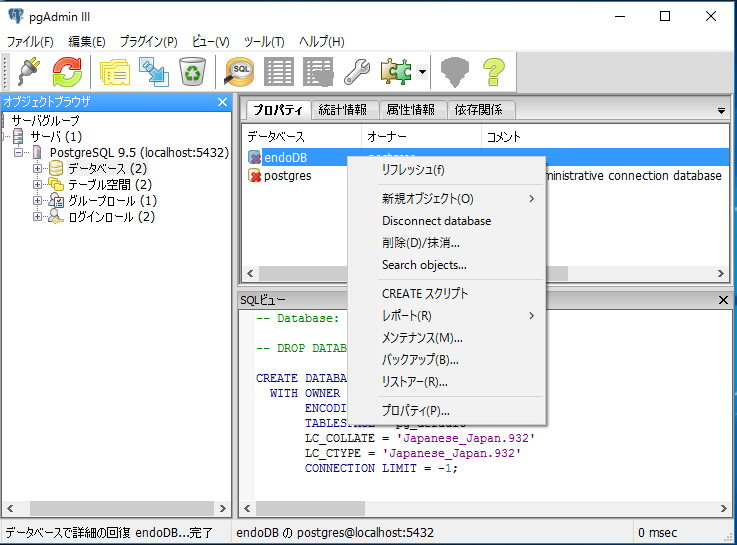Open the レポート submenu arrow
The height and width of the screenshot is (545, 737).
point(532,316)
